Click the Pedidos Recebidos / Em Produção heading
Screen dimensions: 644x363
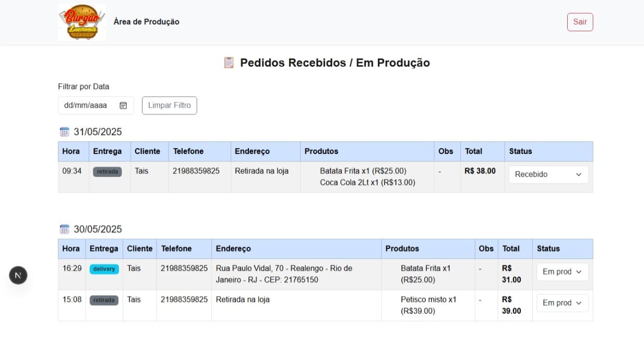coord(335,62)
